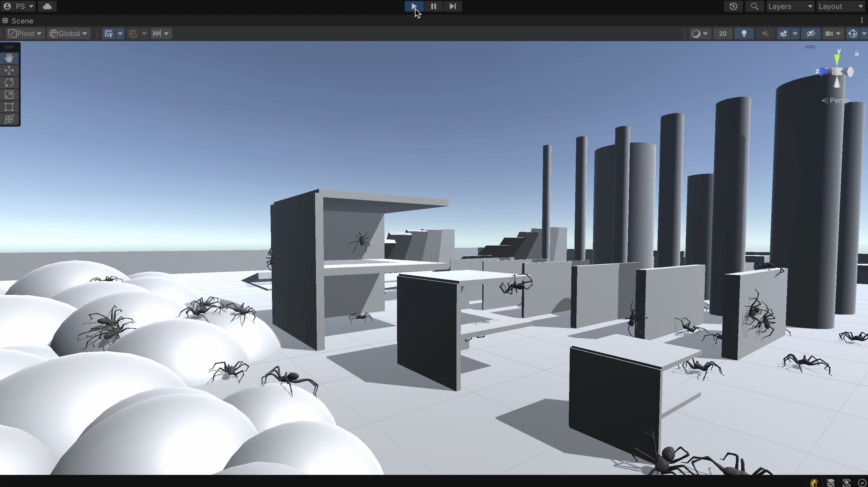Click the Play button

(x=414, y=6)
